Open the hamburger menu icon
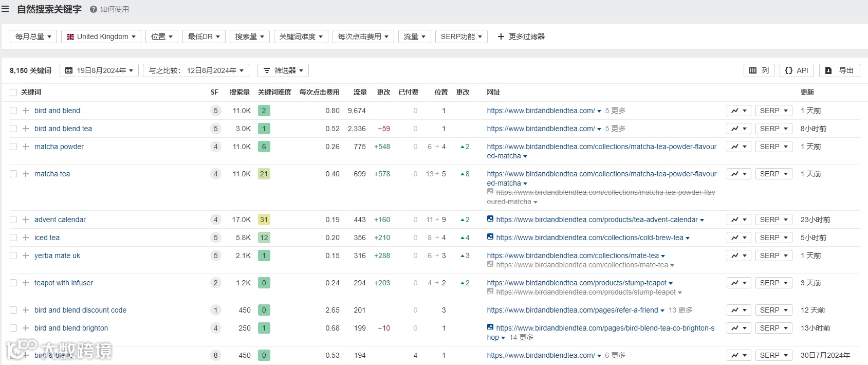868x365 pixels. tap(5, 9)
